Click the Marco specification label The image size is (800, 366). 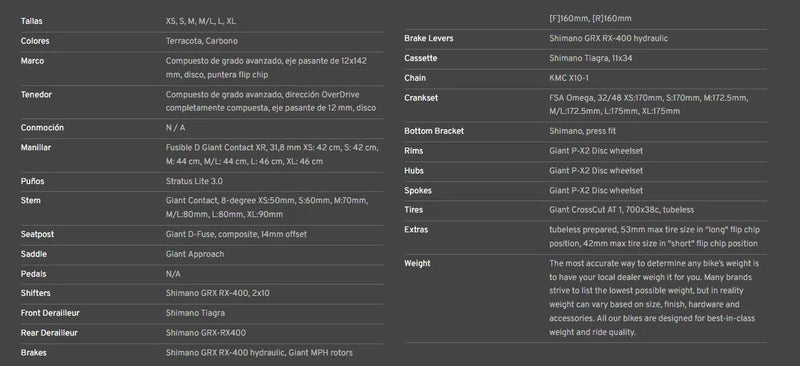32,61
